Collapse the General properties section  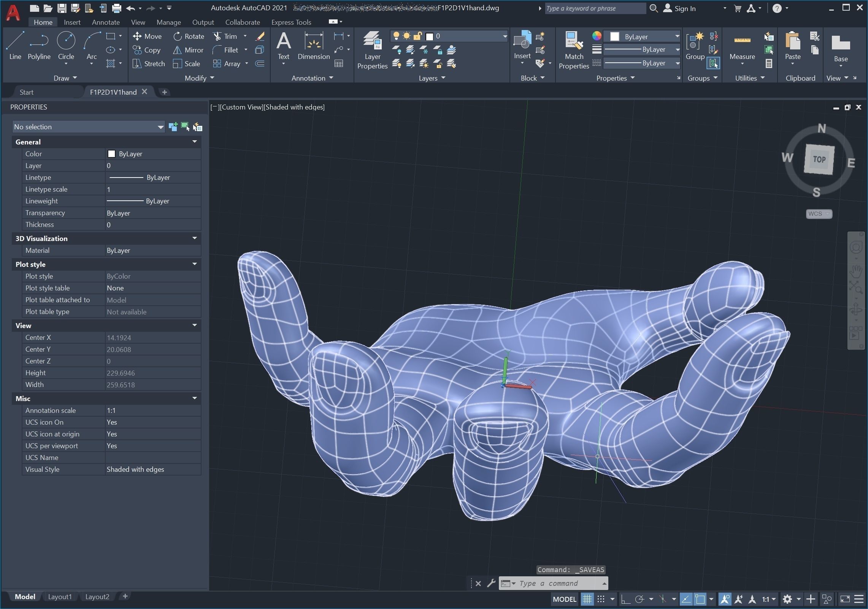[194, 142]
